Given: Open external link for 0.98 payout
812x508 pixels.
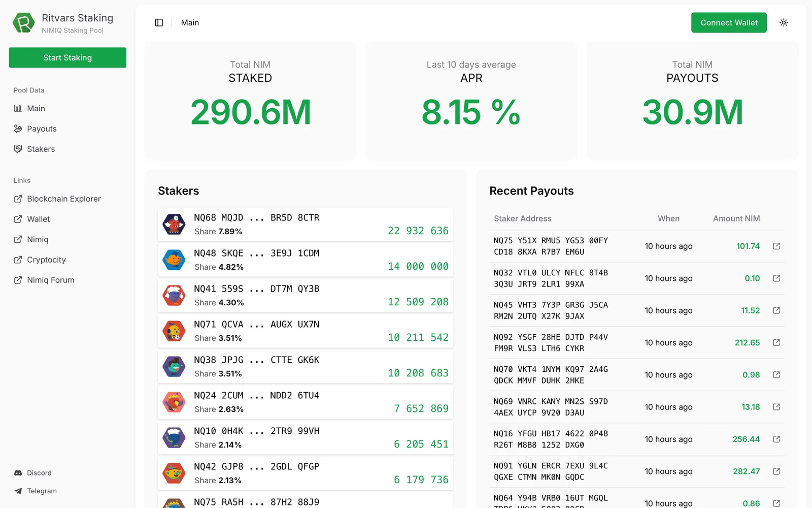Looking at the screenshot, I should point(776,375).
